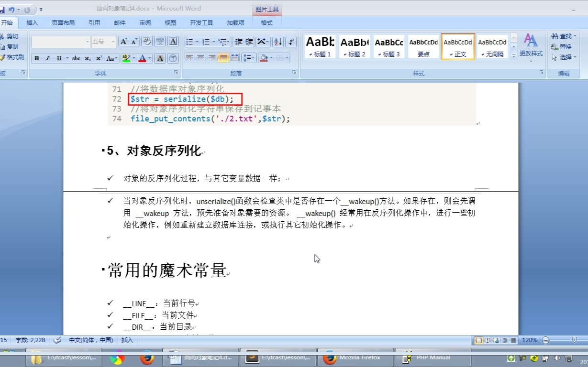This screenshot has width=588, height=367.
Task: Expand the line spacing options dropdown
Action: [x=252, y=58]
